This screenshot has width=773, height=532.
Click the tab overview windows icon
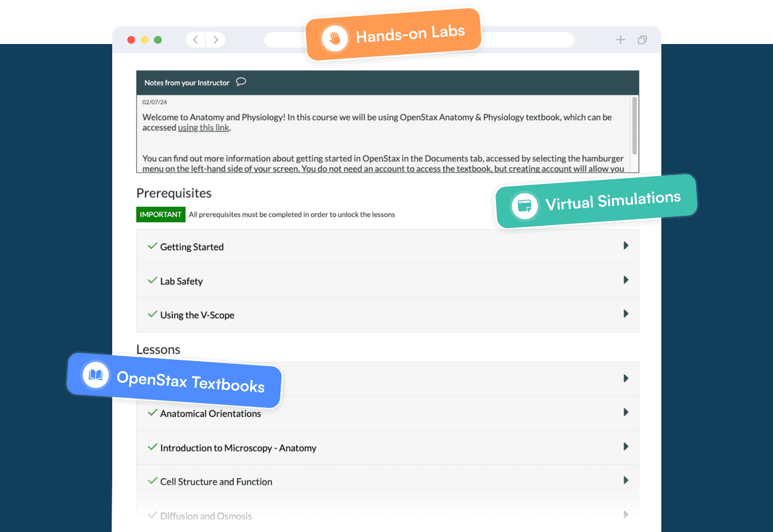coord(642,40)
